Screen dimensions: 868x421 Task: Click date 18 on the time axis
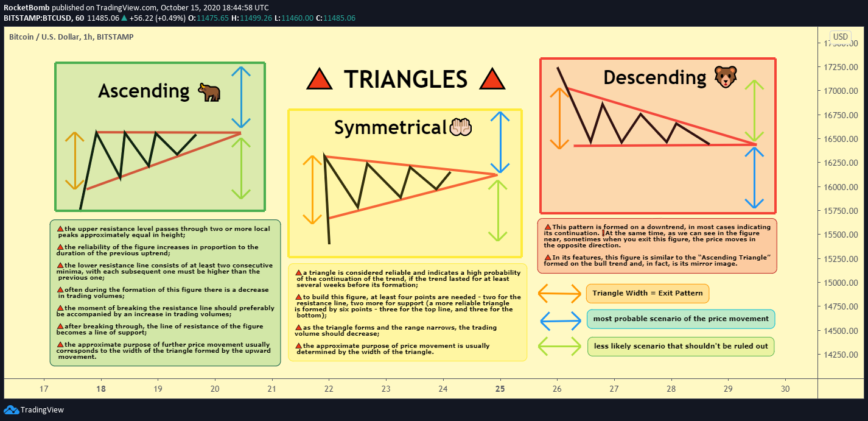(101, 389)
